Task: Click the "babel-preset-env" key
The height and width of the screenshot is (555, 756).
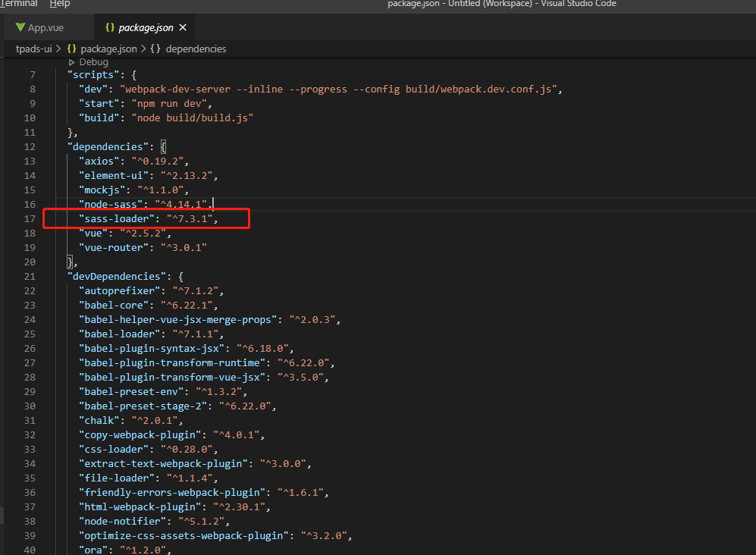Action: coord(131,392)
